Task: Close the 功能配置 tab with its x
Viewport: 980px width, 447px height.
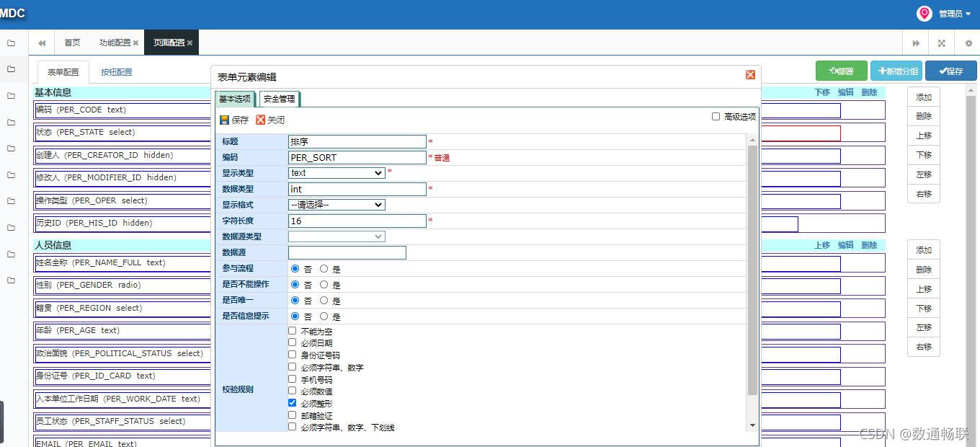Action: (135, 43)
